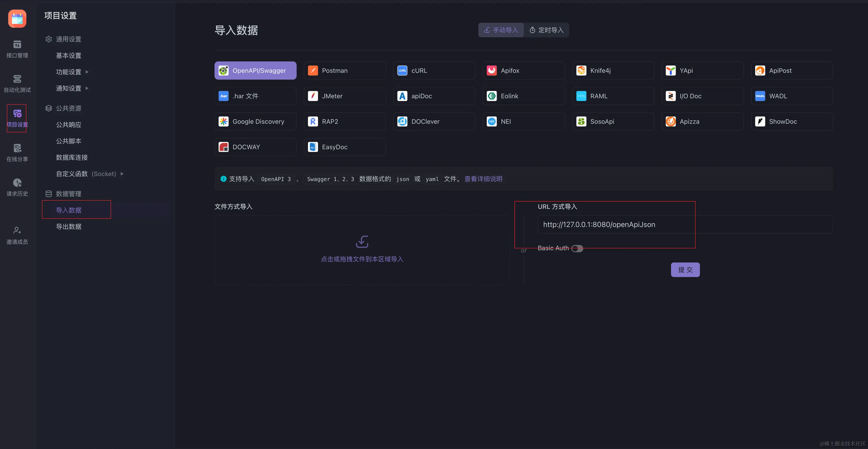Switch to the 手动导入 tab
Screen dimensions: 868x449
click(x=501, y=30)
